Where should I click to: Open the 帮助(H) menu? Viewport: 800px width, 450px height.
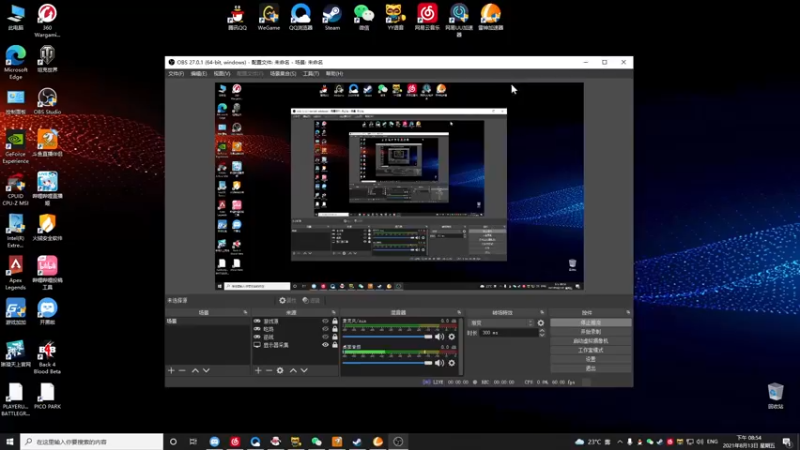[x=334, y=74]
